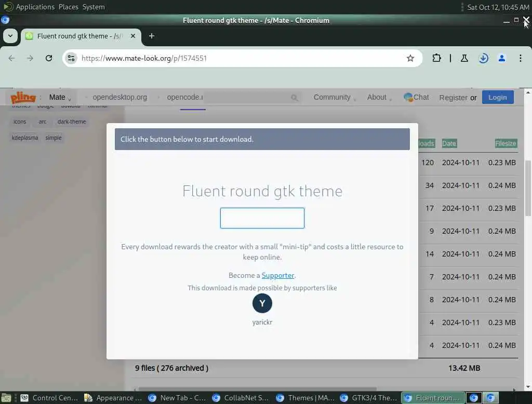Screen dimensions: 532x404
Task: Show desktop icon in bottom panel
Action: pyautogui.click(x=6, y=398)
